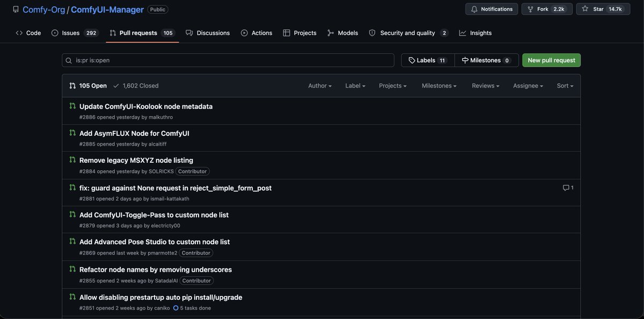Switch to the Issues tab
Viewport: 644px width, 319px height.
tap(75, 33)
